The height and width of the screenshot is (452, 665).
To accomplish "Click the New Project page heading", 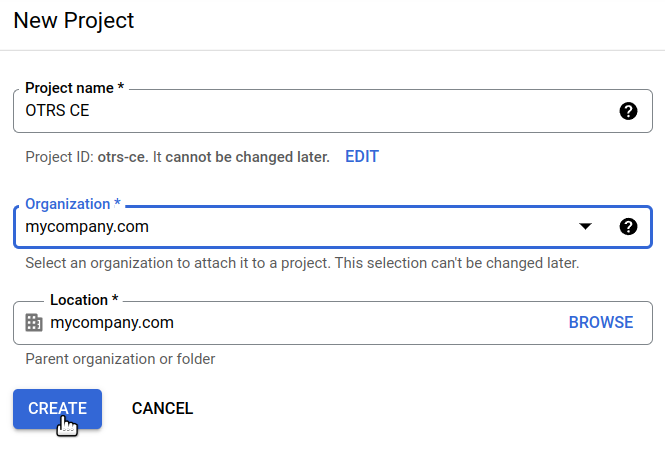I will point(74,20).
